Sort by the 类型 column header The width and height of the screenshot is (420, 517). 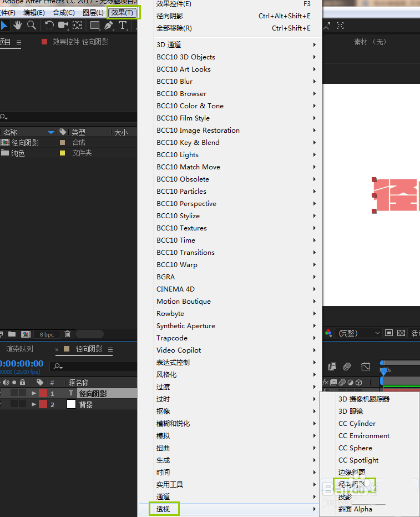pyautogui.click(x=78, y=132)
